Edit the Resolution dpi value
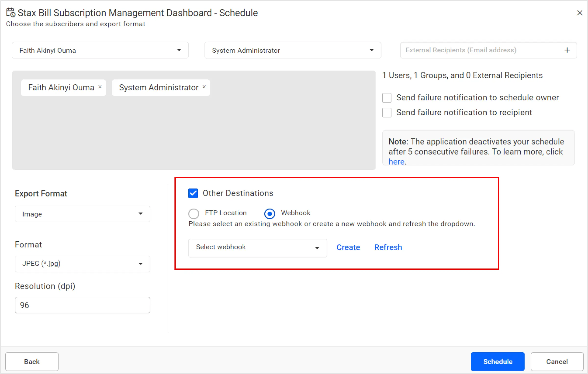This screenshot has width=588, height=374. coord(82,305)
